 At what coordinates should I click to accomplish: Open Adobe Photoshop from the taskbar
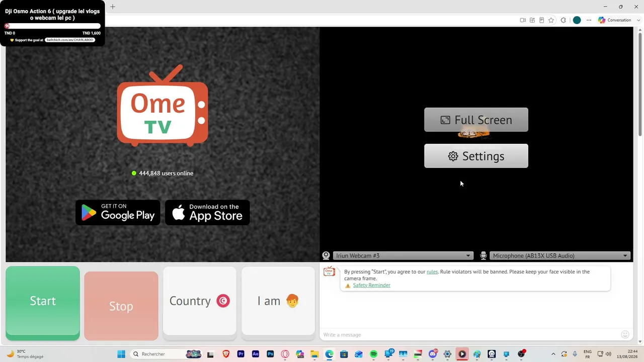(x=270, y=354)
